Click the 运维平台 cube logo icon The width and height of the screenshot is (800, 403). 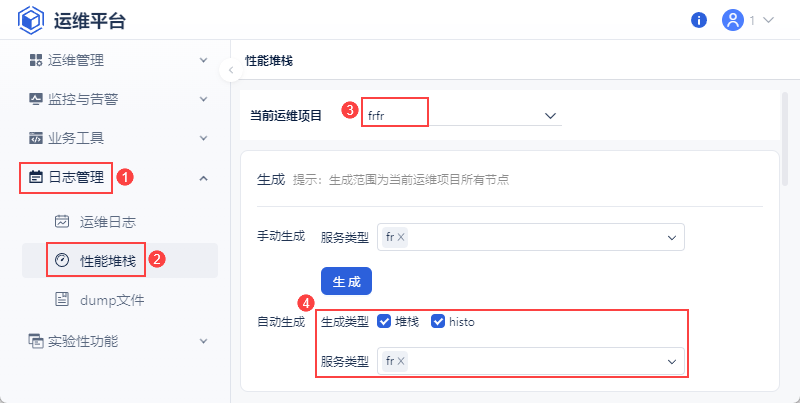pos(30,20)
